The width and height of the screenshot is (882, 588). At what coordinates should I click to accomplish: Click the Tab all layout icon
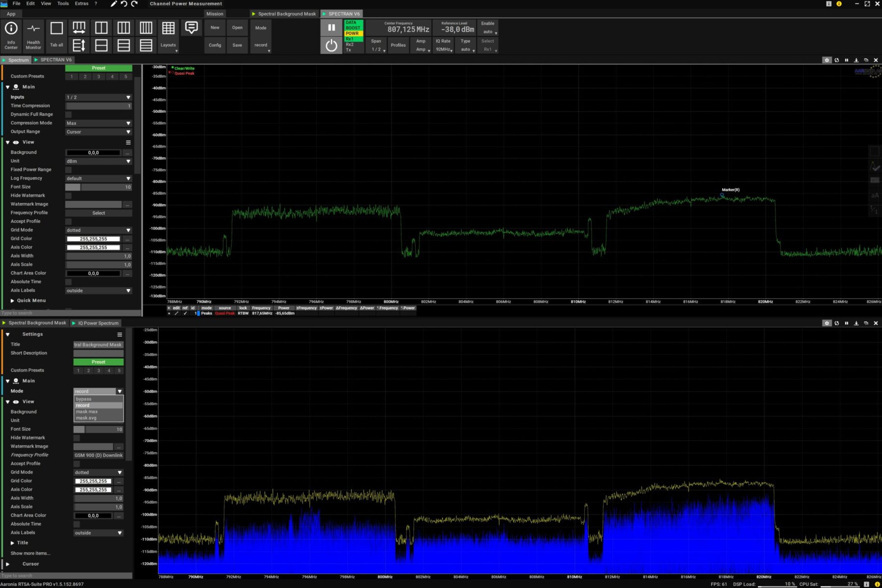click(x=56, y=35)
